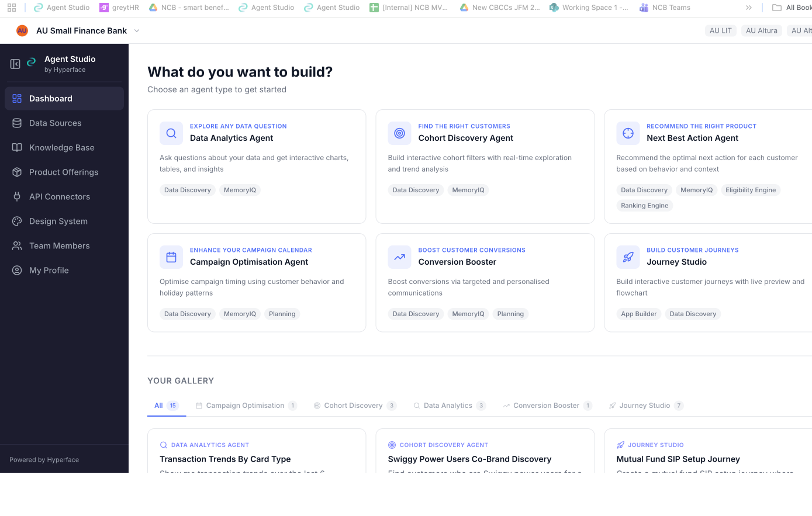Click the Journey Studio rocket icon
Viewport: 812px width, 516px height.
click(628, 257)
